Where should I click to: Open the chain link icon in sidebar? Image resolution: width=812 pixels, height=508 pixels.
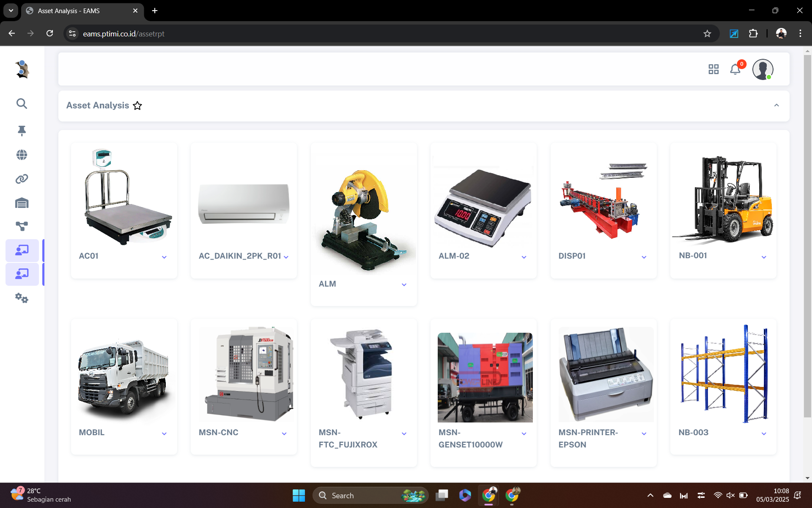click(x=22, y=179)
